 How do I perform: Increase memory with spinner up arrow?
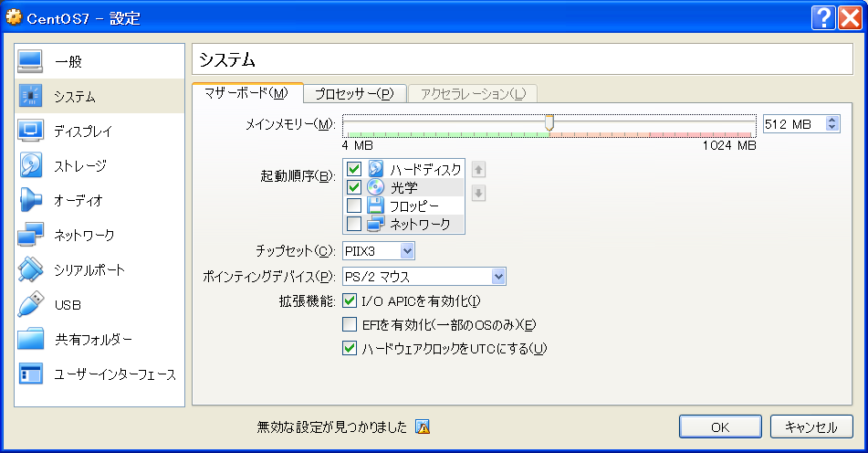click(x=832, y=120)
